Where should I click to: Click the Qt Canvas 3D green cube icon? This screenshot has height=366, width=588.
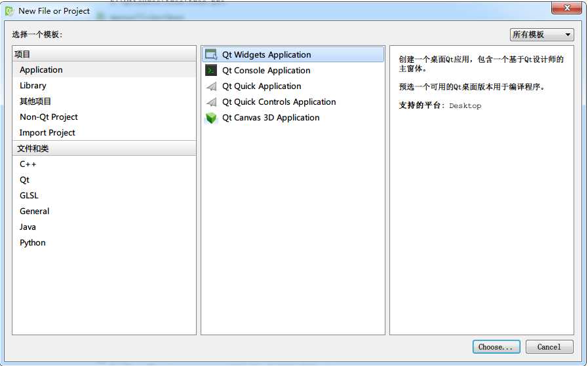click(x=211, y=118)
